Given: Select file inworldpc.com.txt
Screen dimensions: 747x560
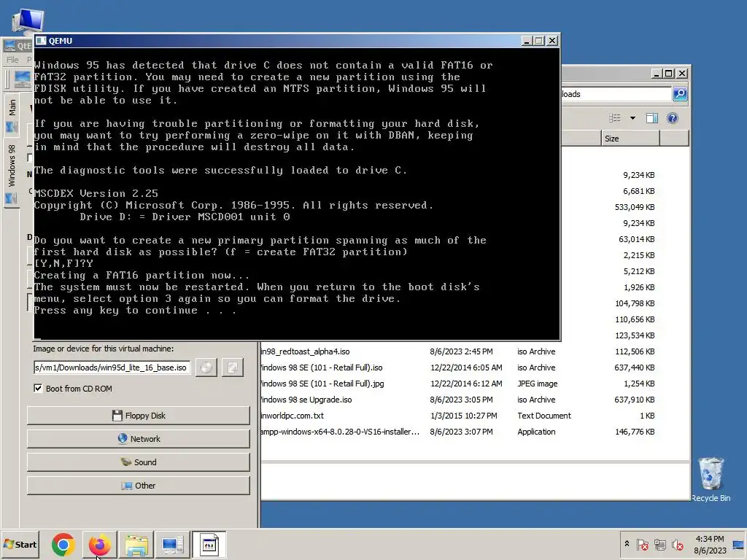Looking at the screenshot, I should 293,416.
